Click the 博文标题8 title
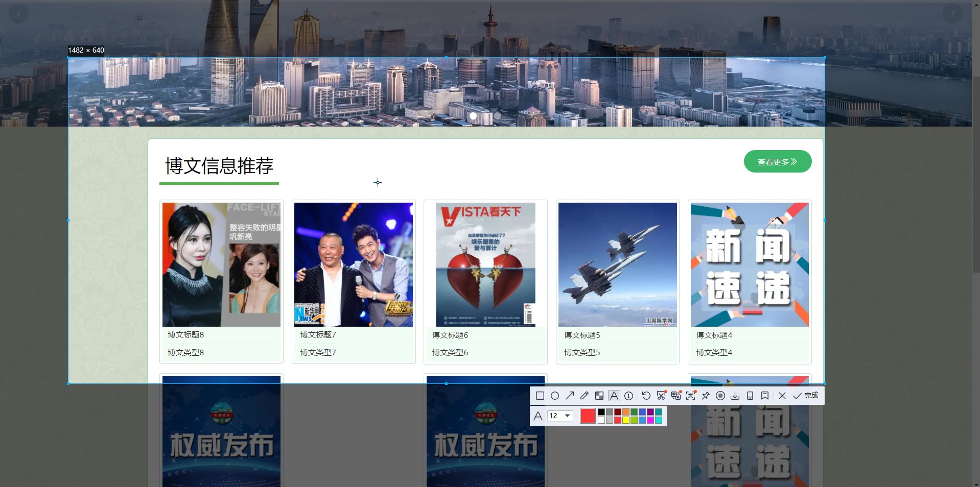The width and height of the screenshot is (980, 487). (186, 335)
